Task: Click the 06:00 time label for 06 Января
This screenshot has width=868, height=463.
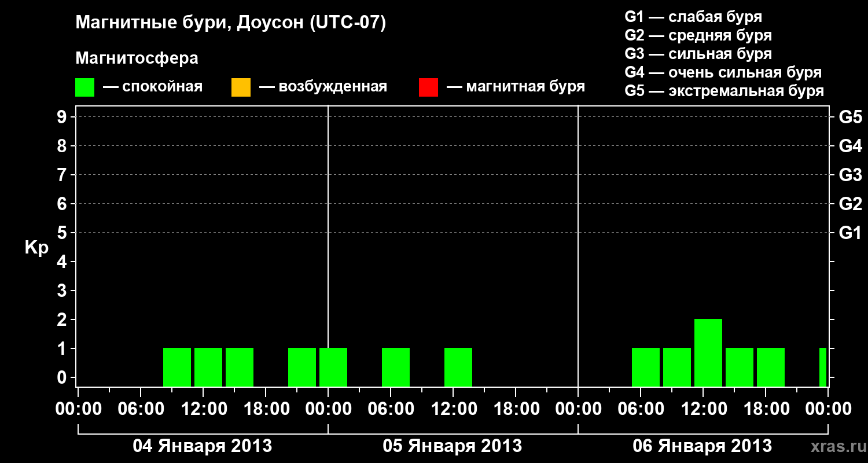Action: 641,409
